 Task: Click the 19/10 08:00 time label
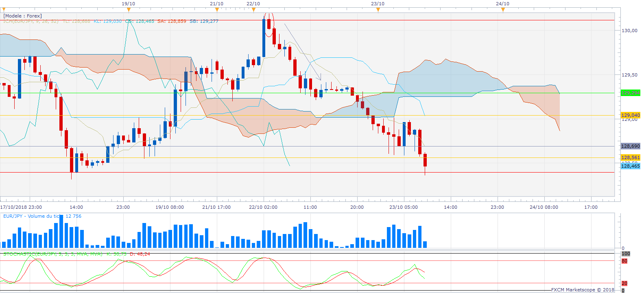(170, 207)
